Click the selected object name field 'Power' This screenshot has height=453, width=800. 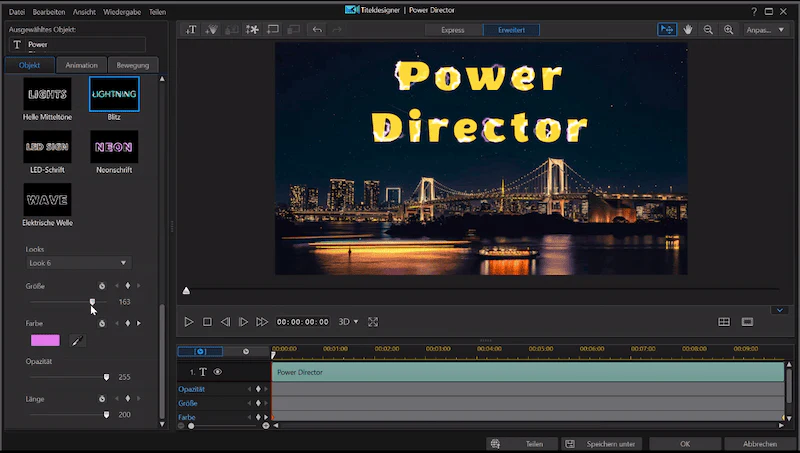click(77, 44)
